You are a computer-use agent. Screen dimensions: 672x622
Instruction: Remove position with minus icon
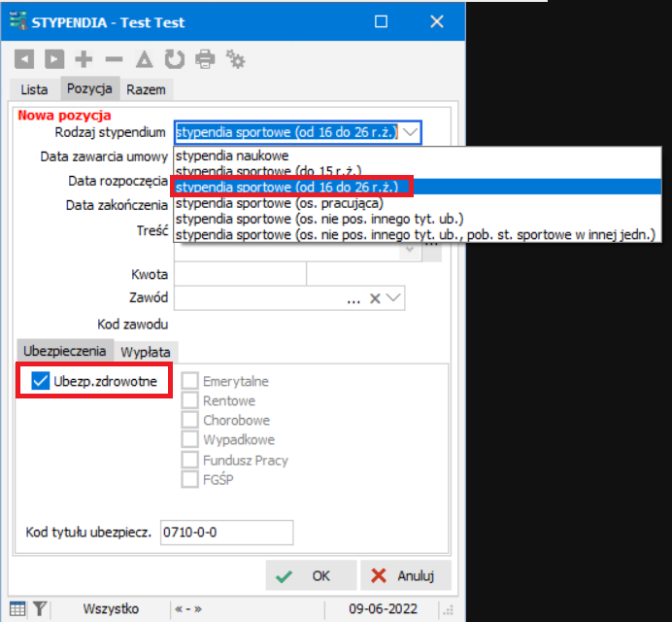click(x=114, y=59)
